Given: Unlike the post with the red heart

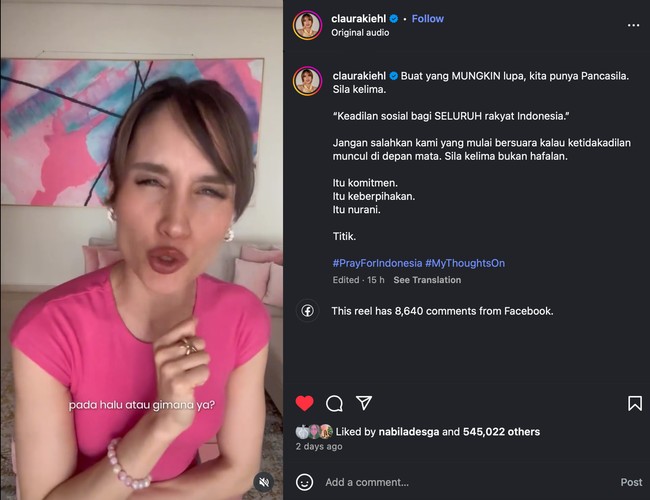Looking at the screenshot, I should point(305,403).
